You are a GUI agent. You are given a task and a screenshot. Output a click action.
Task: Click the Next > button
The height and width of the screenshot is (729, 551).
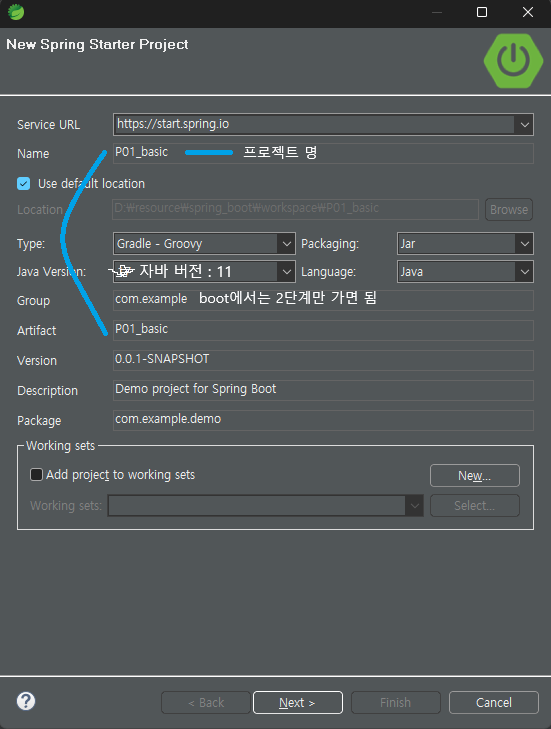click(x=298, y=702)
